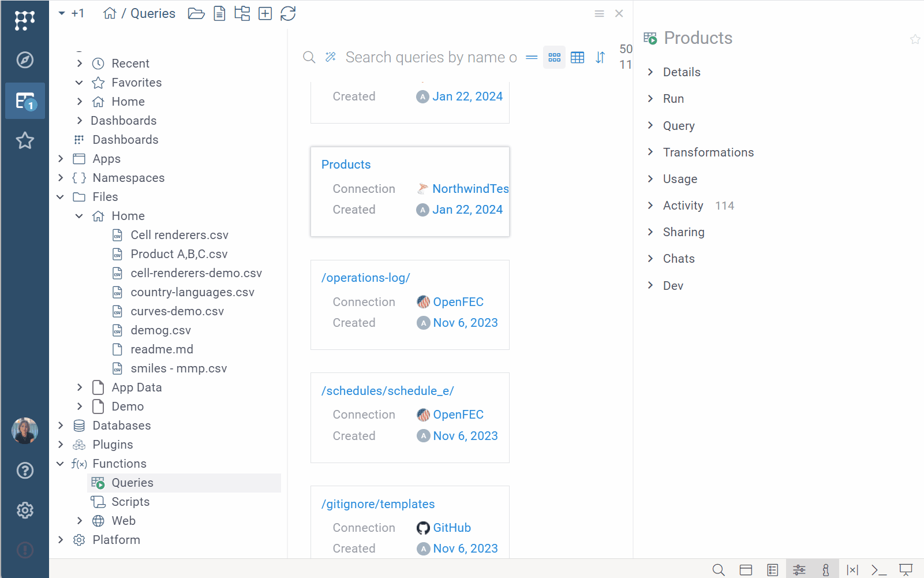The width and height of the screenshot is (924, 578).
Task: Open the help question mark icon
Action: (x=25, y=471)
